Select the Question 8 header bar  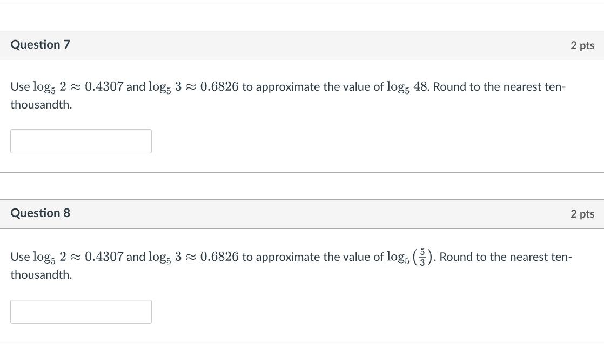tap(302, 214)
